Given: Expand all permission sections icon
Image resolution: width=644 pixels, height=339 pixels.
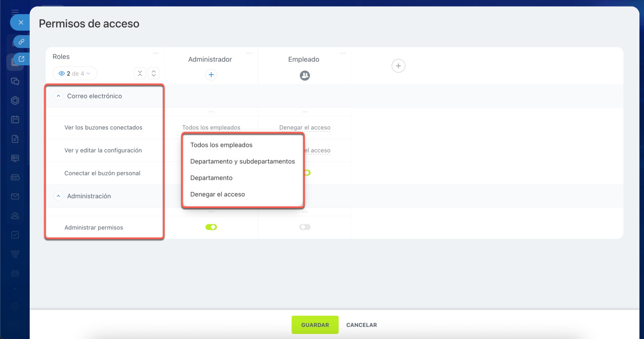Looking at the screenshot, I should [x=154, y=73].
